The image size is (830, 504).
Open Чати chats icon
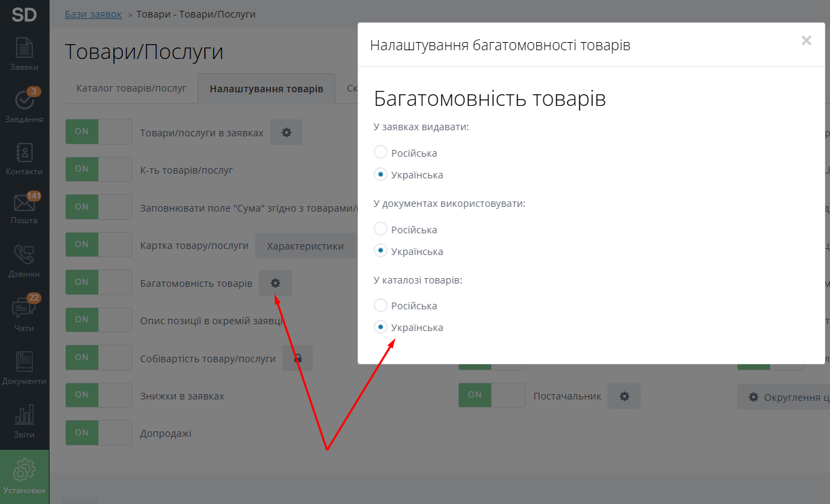click(24, 313)
